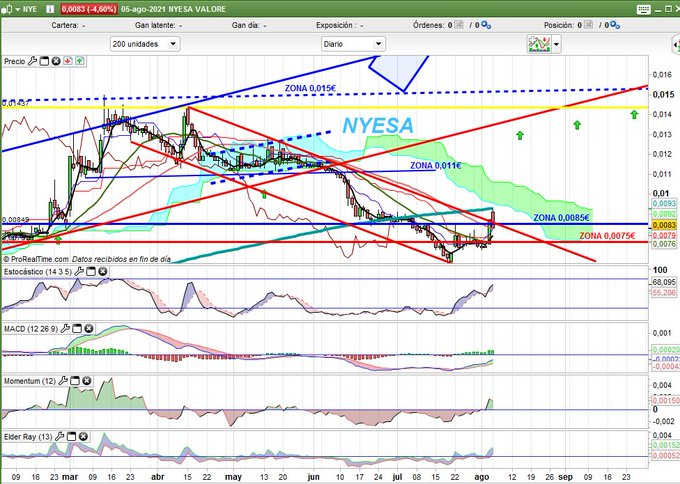This screenshot has width=680, height=484.
Task: Close the Precio panel with X icon
Action: 56,61
